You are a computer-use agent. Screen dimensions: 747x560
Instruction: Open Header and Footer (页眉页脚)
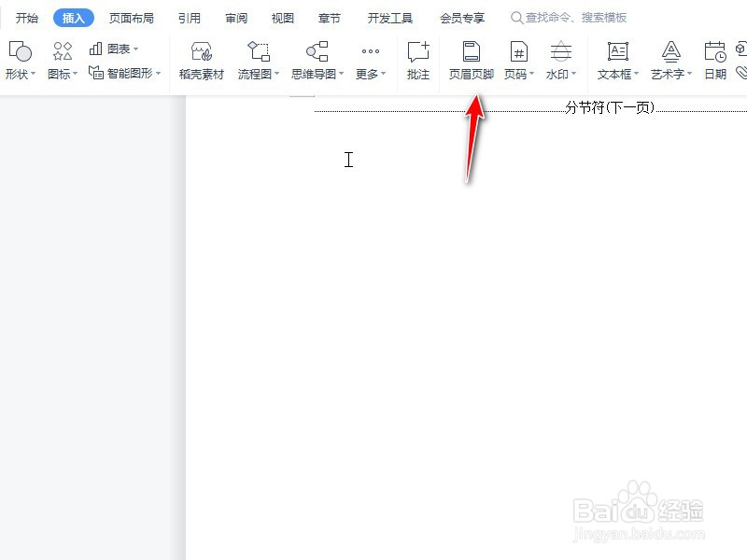[x=472, y=61]
